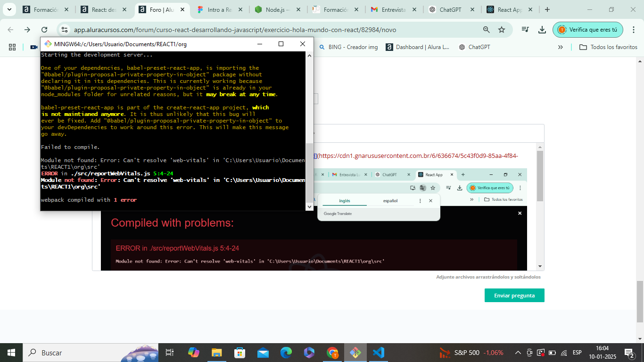The width and height of the screenshot is (644, 362).
Task: Switch to Chrome via taskbar icon
Action: 332,353
